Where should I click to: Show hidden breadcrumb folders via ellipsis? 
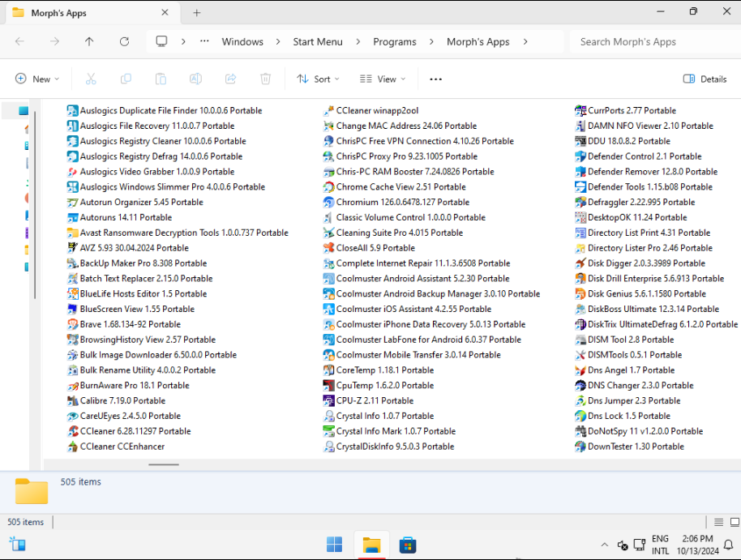pyautogui.click(x=204, y=41)
